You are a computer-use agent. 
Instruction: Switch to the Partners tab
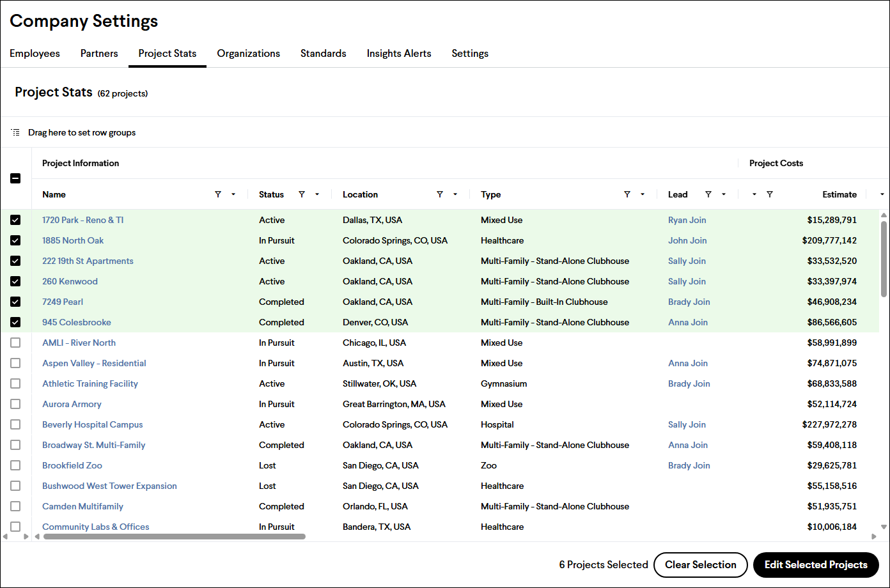click(99, 54)
